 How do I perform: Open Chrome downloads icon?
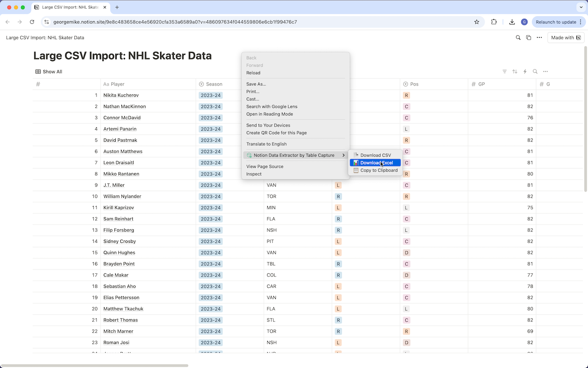click(x=512, y=22)
